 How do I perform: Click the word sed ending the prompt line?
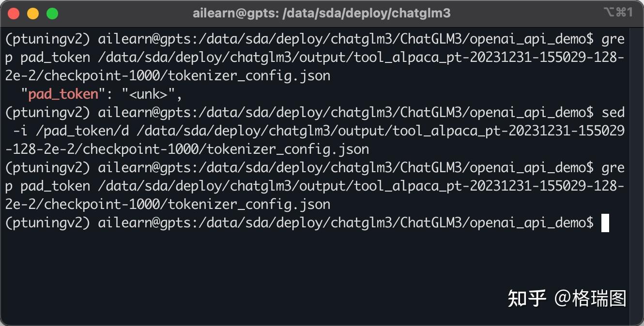coord(613,113)
